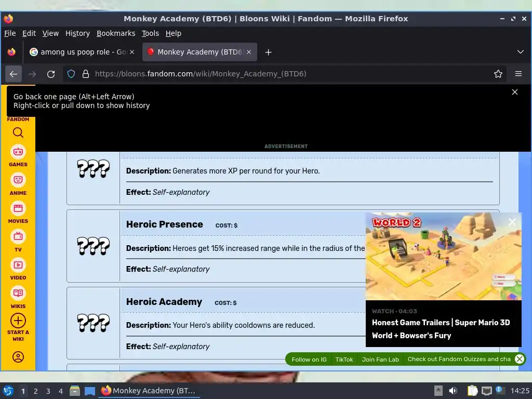This screenshot has height=399, width=532.
Task: Click the taskbar clock showing 14:25
Action: 520,391
